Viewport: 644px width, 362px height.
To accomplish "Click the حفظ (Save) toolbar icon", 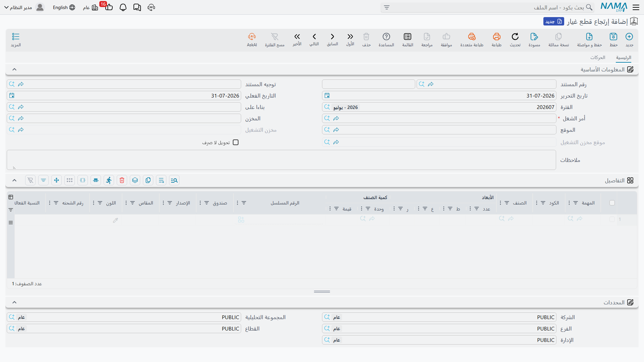I will point(613,40).
